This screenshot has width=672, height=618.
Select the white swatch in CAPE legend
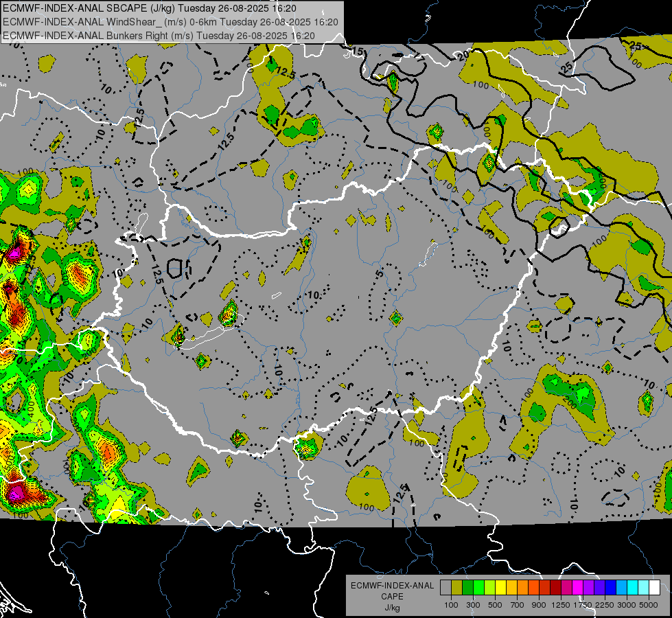(x=654, y=587)
